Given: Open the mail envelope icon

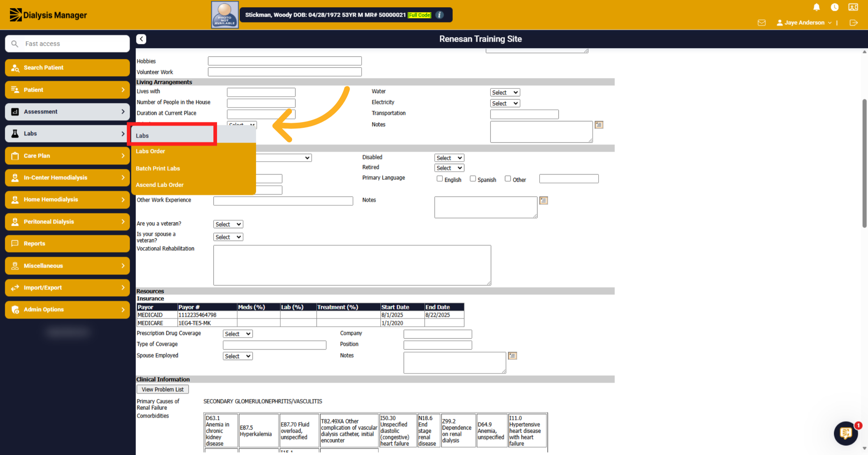Looking at the screenshot, I should (762, 22).
